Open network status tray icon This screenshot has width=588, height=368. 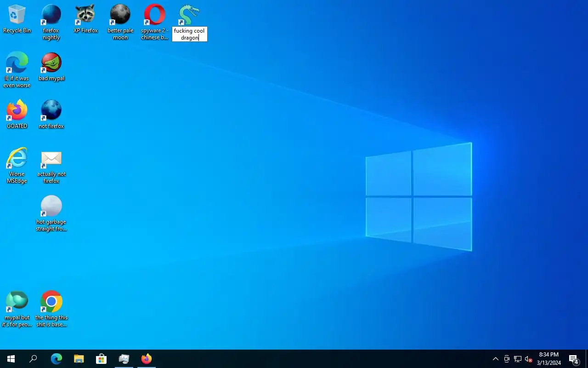[518, 359]
